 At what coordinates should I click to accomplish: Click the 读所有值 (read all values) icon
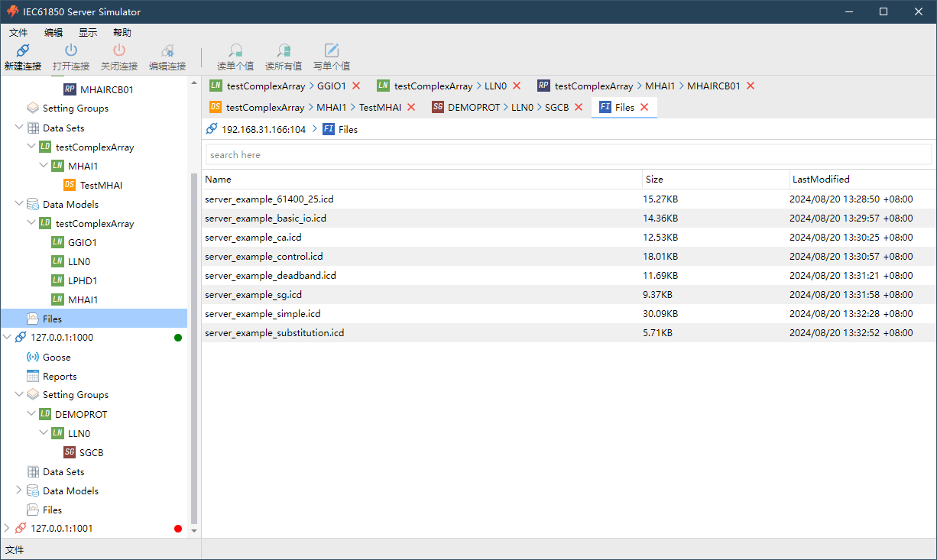(x=283, y=50)
